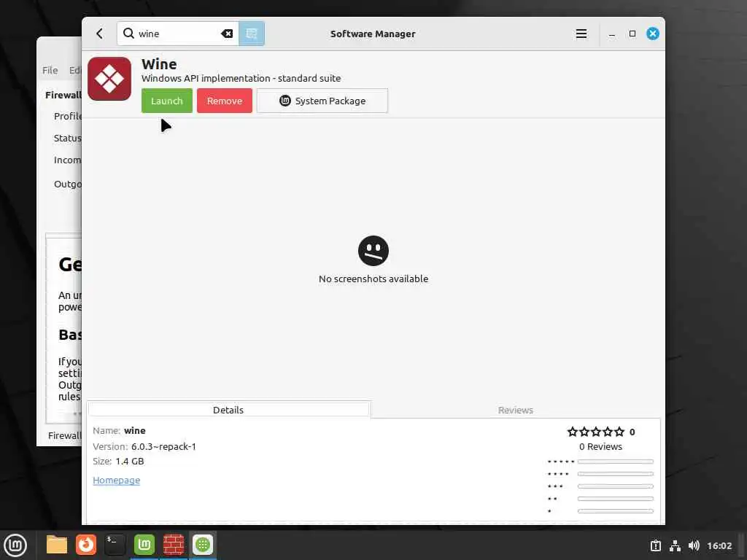Remove the Wine package
The width and height of the screenshot is (747, 560).
click(x=225, y=101)
